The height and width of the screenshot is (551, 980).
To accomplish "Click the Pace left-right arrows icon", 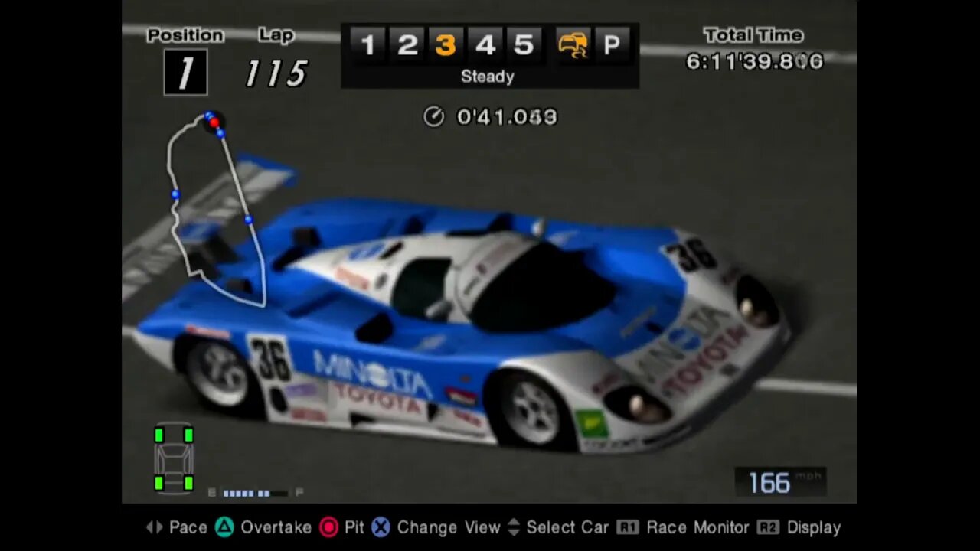I will coord(154,527).
